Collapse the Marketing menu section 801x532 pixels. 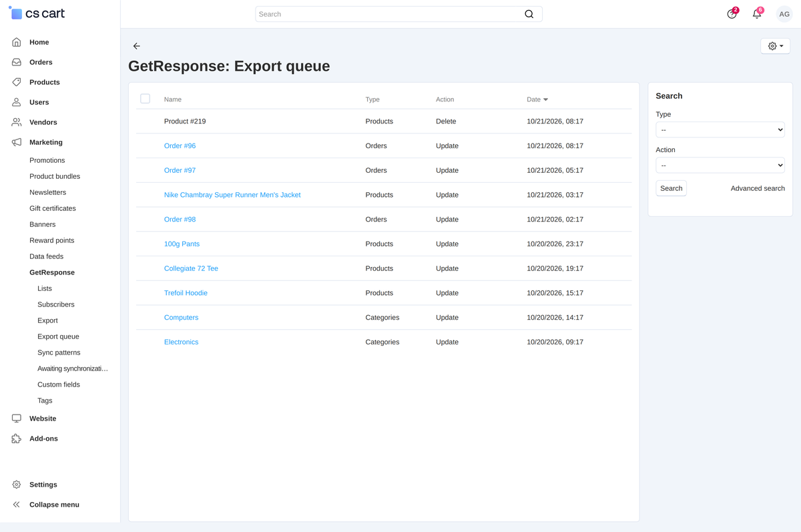click(x=46, y=142)
